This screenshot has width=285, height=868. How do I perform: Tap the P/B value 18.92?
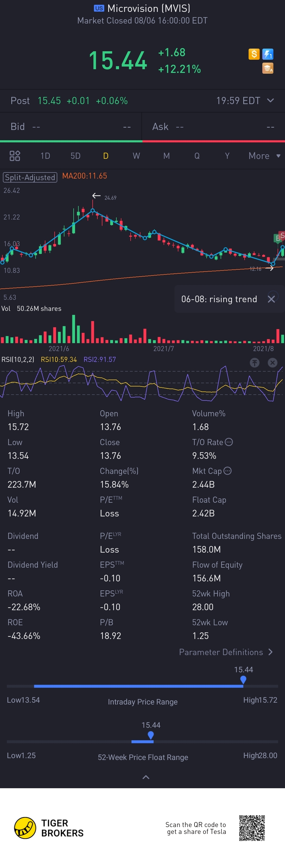tap(110, 636)
